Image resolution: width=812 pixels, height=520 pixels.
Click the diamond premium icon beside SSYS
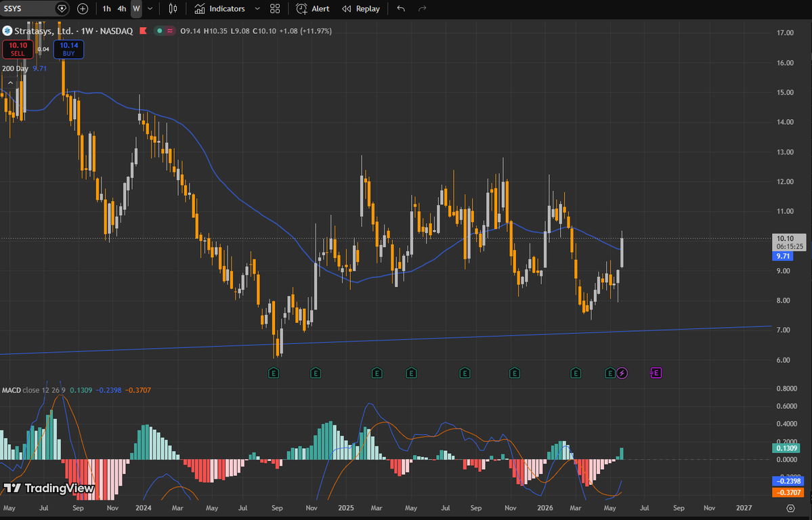click(62, 8)
